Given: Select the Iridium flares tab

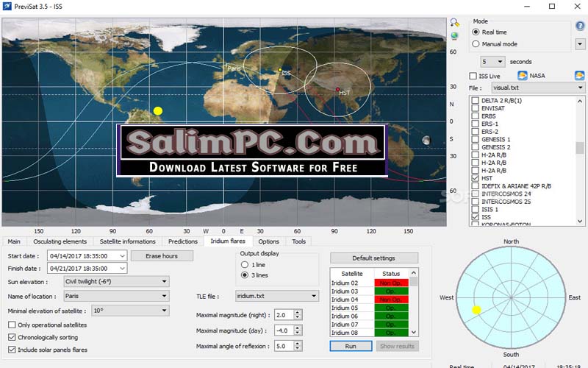Looking at the screenshot, I should point(228,241).
